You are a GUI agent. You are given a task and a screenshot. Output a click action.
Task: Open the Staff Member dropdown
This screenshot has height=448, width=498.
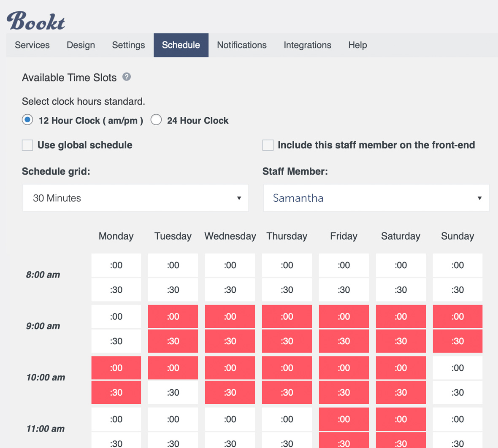pyautogui.click(x=376, y=198)
